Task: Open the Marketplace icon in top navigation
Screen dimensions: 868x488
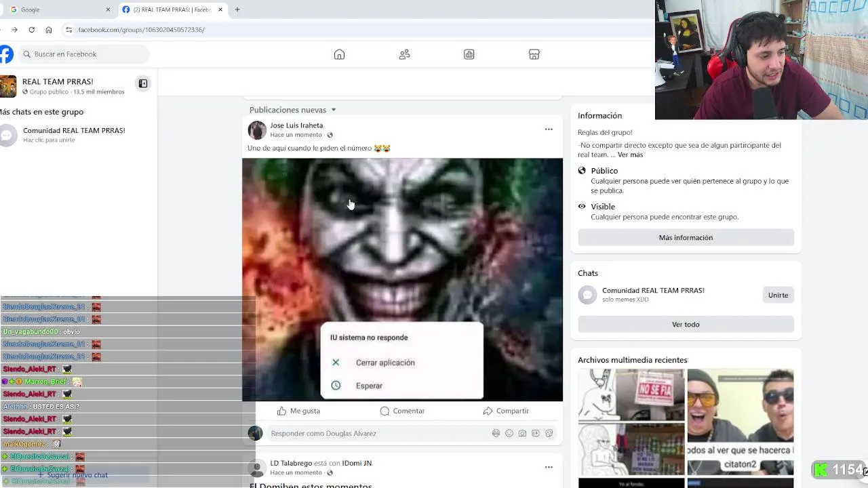Action: pyautogui.click(x=534, y=54)
